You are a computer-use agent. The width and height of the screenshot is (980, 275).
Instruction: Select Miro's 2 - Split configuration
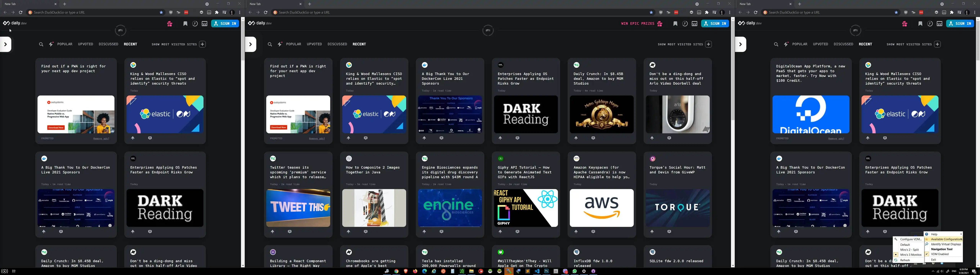909,250
